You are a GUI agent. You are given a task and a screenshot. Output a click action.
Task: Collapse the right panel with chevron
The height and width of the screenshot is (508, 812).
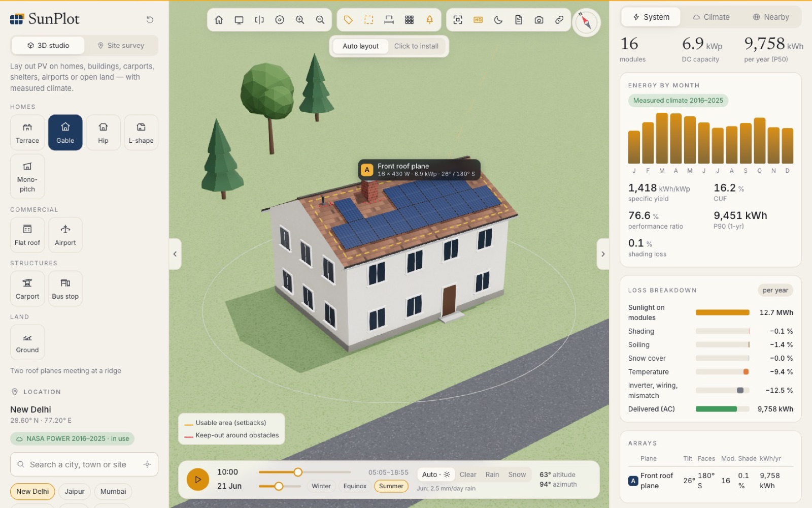pos(603,254)
